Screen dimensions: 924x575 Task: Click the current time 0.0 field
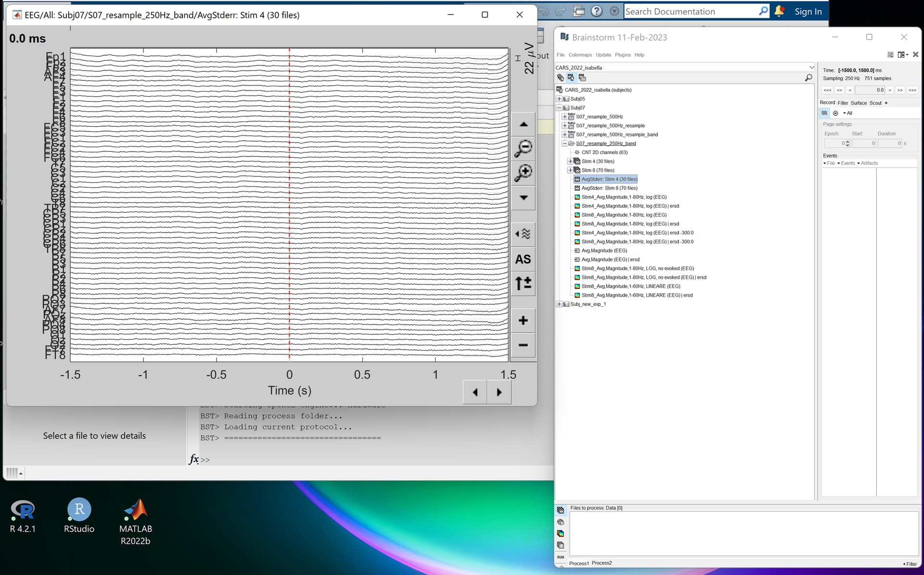pos(870,90)
